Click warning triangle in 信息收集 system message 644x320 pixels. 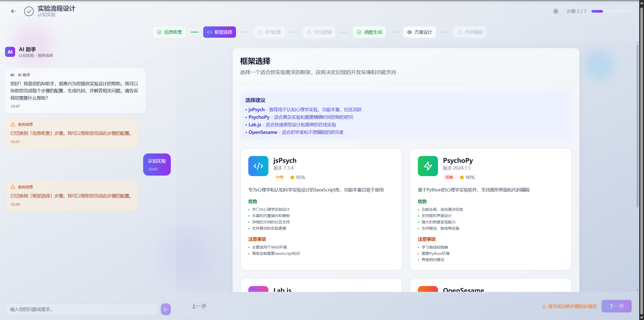click(13, 124)
